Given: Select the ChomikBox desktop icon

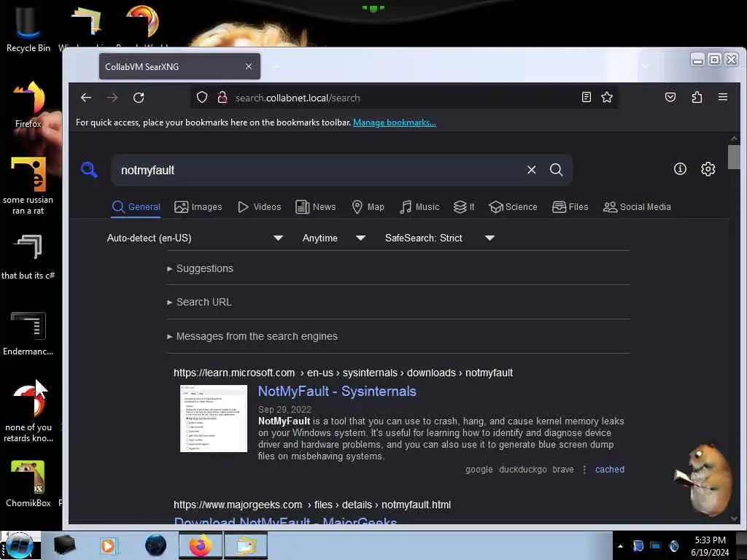Looking at the screenshot, I should (28, 484).
